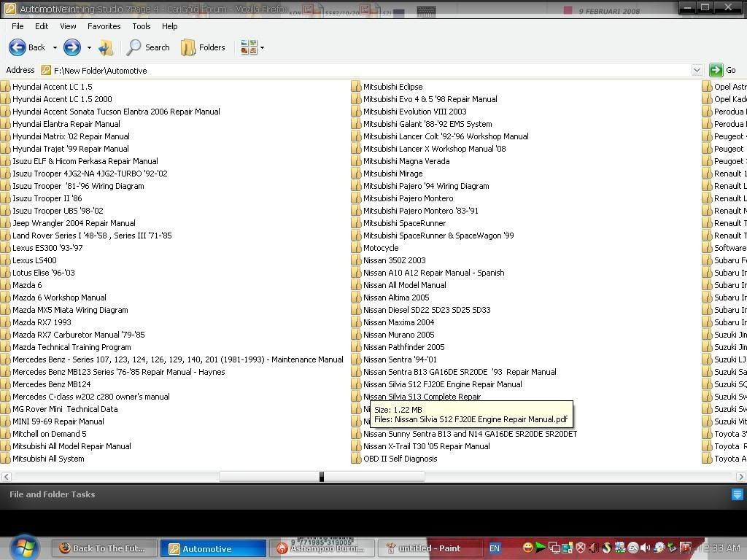Viewport: 747px width, 560px height.
Task: Switch to Back To The Fut... taskbar button
Action: pyautogui.click(x=104, y=548)
